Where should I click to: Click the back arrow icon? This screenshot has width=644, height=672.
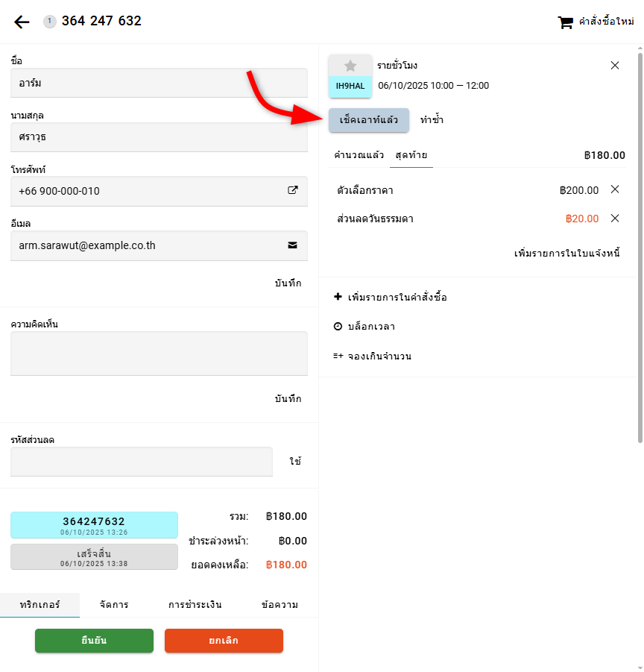coord(22,22)
